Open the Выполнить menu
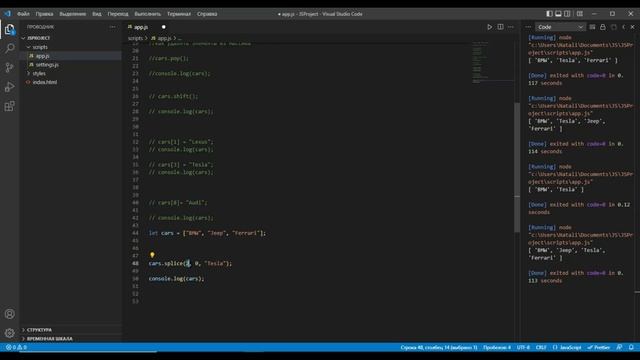Image resolution: width=640 pixels, height=360 pixels. (147, 14)
